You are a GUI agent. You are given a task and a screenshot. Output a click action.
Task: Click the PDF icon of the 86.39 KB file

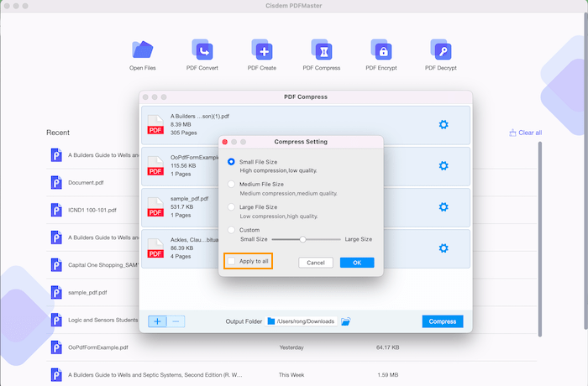[x=155, y=248]
